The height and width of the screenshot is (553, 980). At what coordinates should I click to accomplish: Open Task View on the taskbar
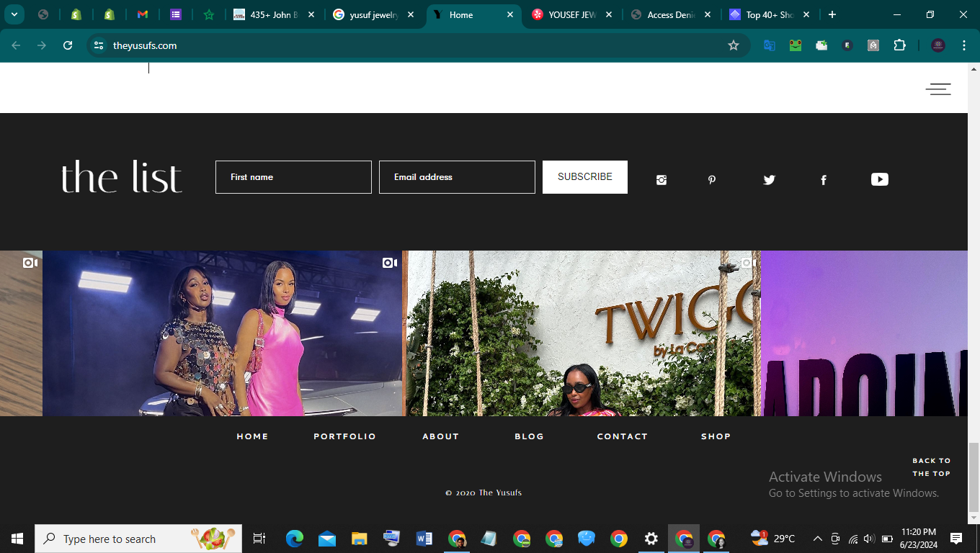(x=259, y=539)
